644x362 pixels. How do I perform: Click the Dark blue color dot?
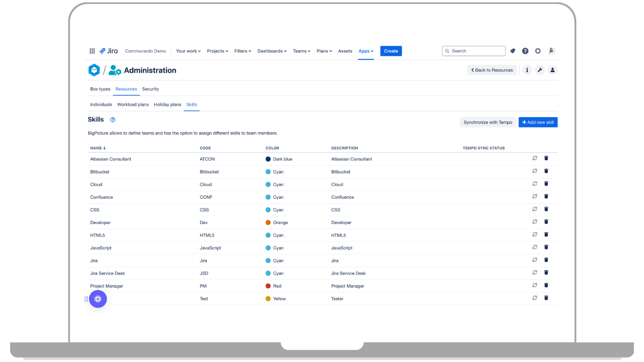tap(268, 159)
